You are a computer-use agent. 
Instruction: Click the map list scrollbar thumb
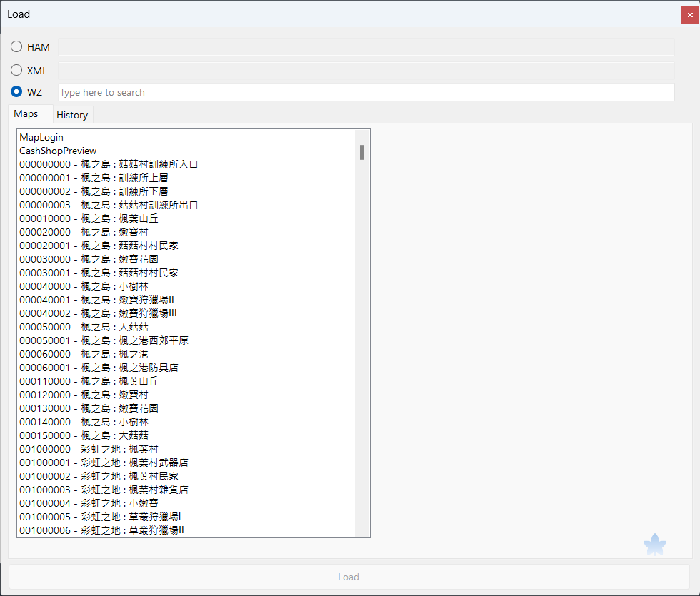tap(362, 152)
